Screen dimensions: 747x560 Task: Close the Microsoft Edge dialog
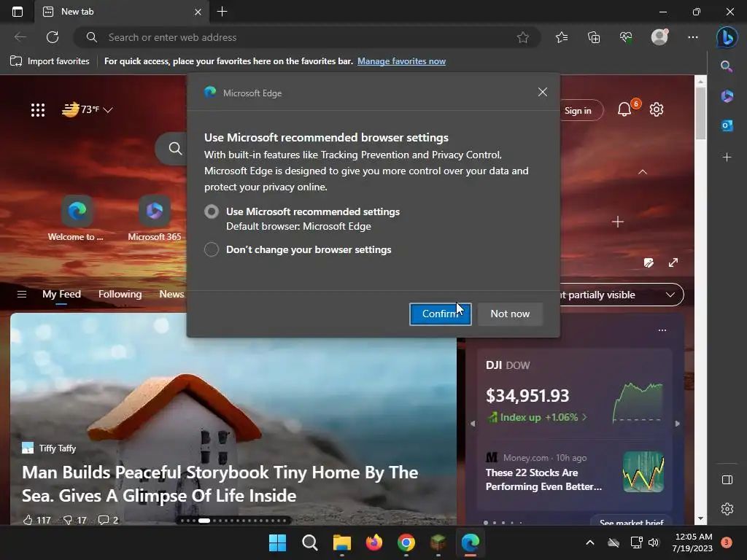pos(542,92)
